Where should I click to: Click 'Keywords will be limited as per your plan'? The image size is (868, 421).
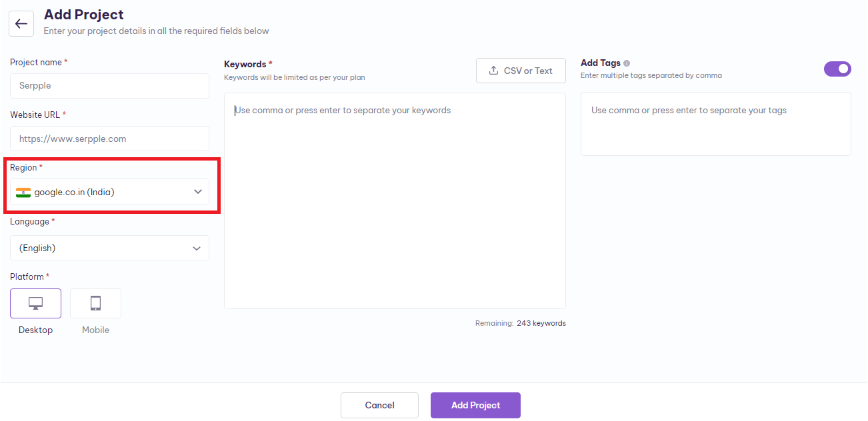[294, 77]
